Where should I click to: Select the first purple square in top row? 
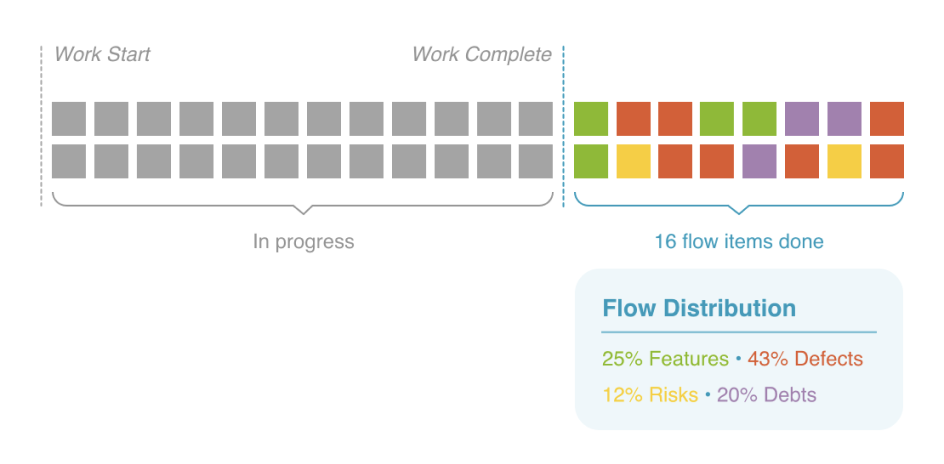point(802,118)
